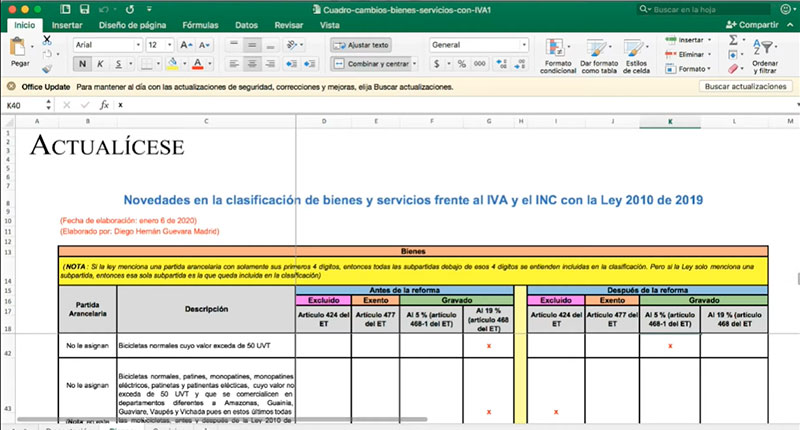The width and height of the screenshot is (800, 430).
Task: Align text to middle of cell
Action: (252, 45)
